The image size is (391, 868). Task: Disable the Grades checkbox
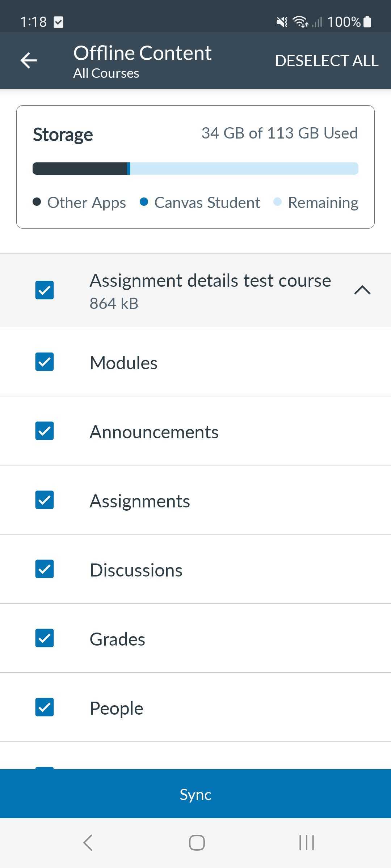click(45, 638)
